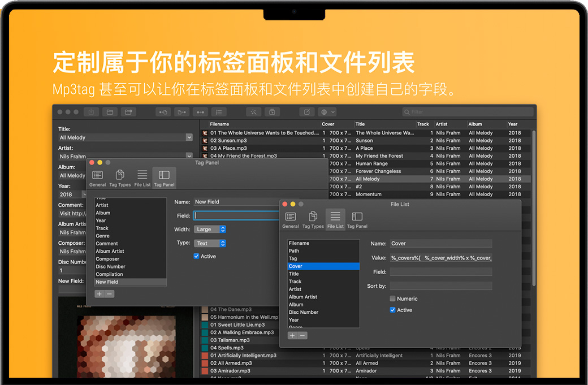
Task: Click the plus button under the Filename list
Action: pos(292,336)
